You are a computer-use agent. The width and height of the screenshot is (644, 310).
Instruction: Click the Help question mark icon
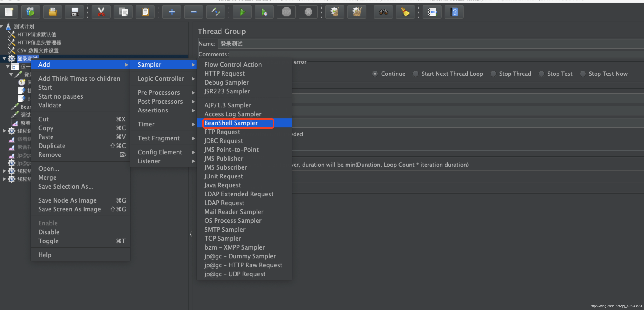454,12
